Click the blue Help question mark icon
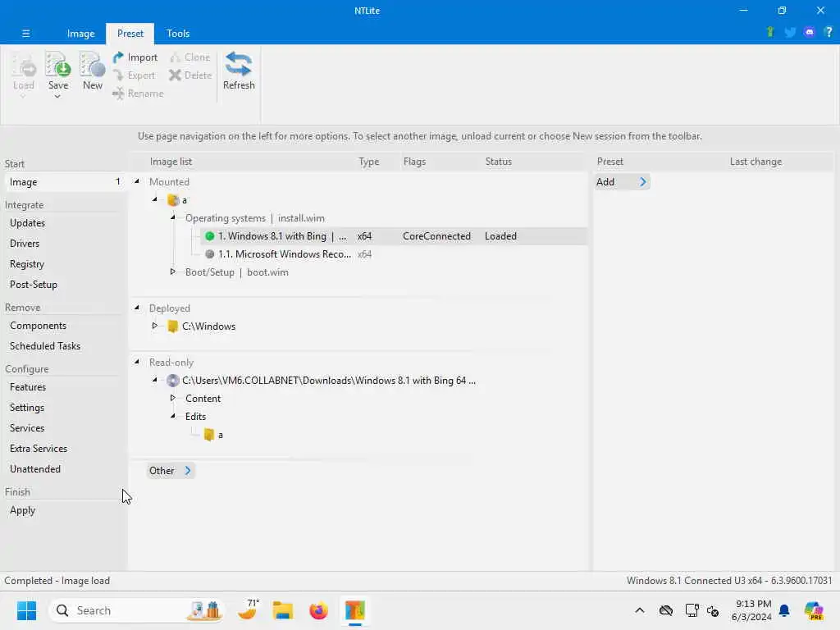 coord(829,32)
